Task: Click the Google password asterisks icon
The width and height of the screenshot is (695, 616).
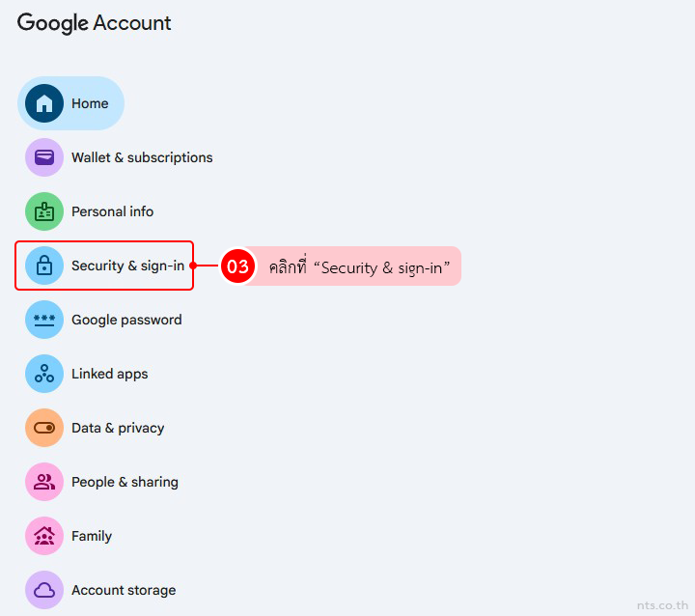Action: pos(44,320)
